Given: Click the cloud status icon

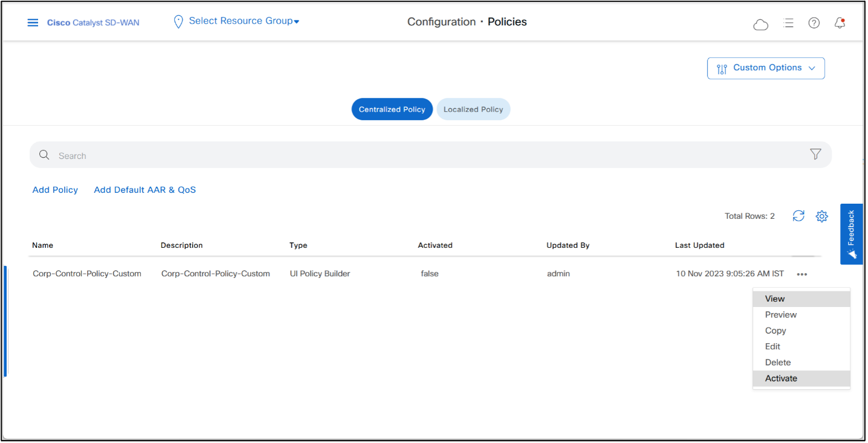Looking at the screenshot, I should [760, 24].
